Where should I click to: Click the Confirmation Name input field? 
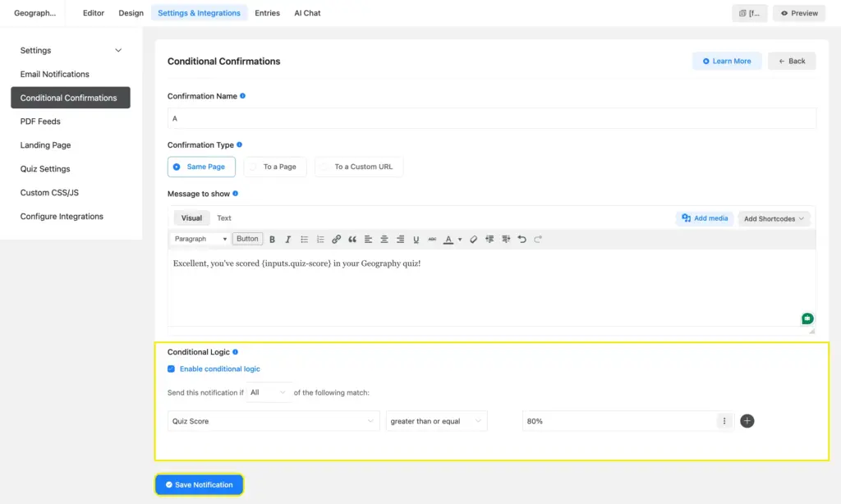[x=492, y=118]
